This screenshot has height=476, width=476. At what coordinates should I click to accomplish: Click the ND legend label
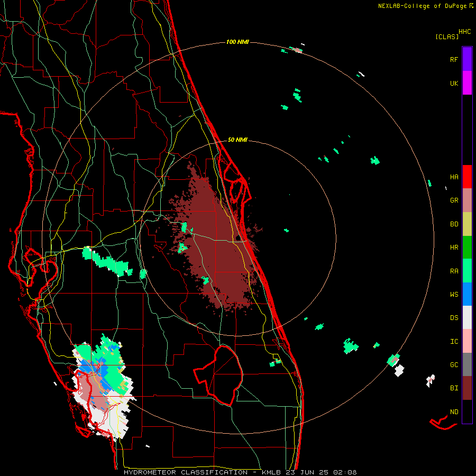point(454,412)
